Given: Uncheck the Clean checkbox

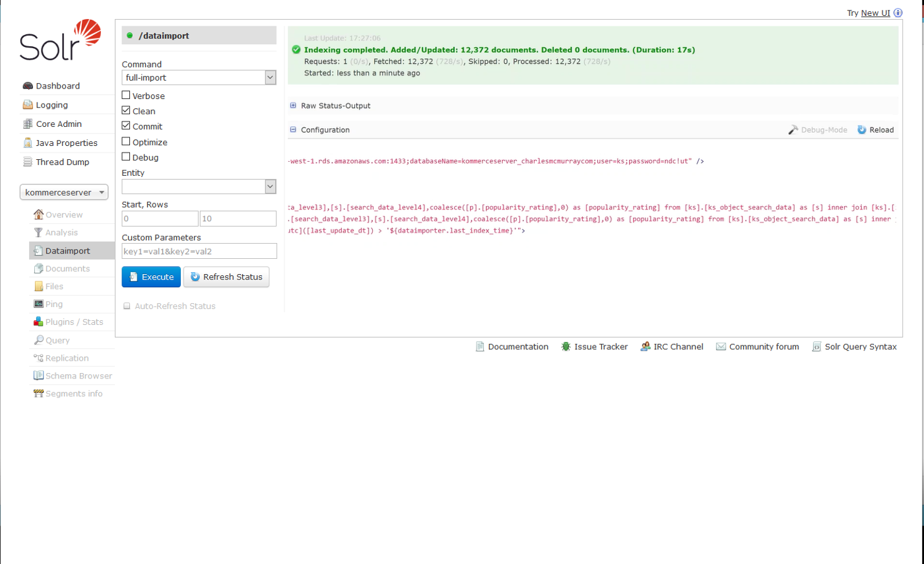Looking at the screenshot, I should pyautogui.click(x=126, y=110).
